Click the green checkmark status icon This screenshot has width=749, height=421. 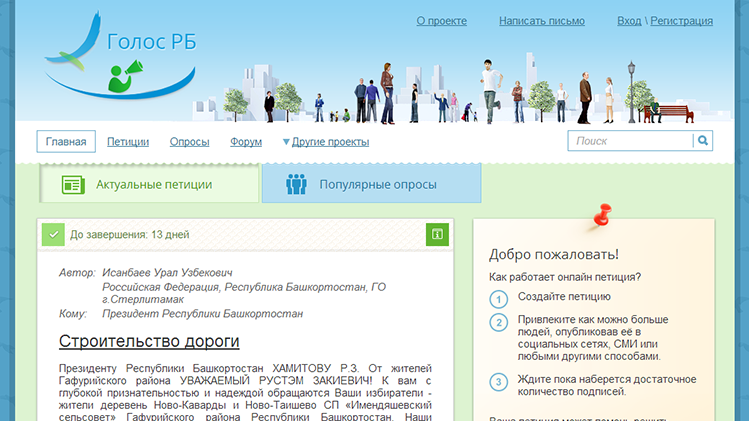point(54,235)
